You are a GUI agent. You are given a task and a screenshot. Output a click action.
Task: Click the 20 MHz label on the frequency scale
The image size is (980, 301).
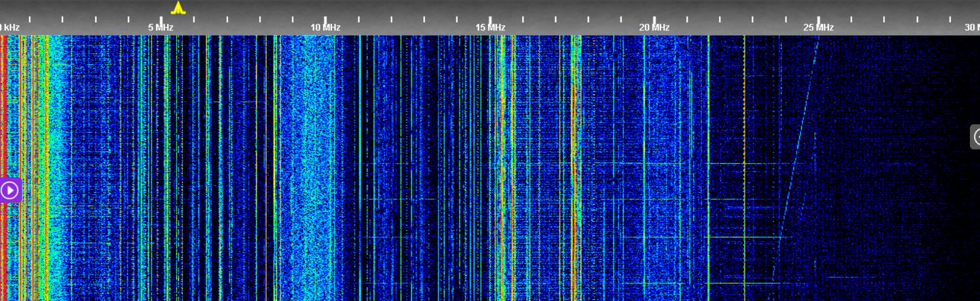pos(654,27)
